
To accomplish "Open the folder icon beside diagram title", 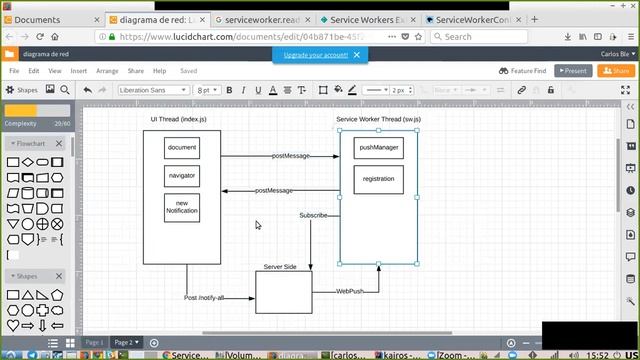I will click(9, 54).
